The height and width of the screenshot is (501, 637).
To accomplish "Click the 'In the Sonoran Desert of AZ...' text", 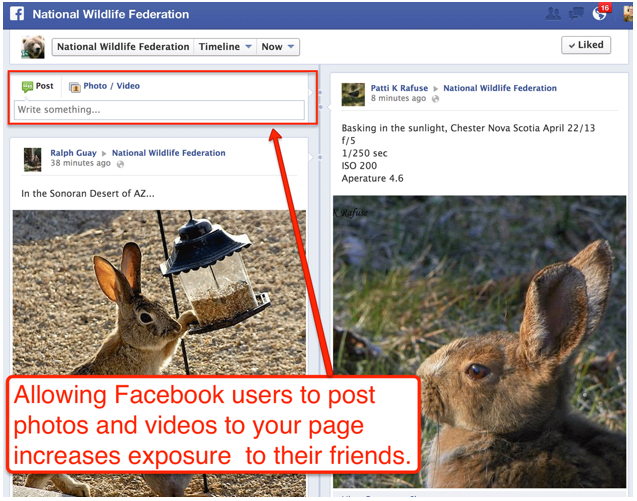I will pos(88,193).
